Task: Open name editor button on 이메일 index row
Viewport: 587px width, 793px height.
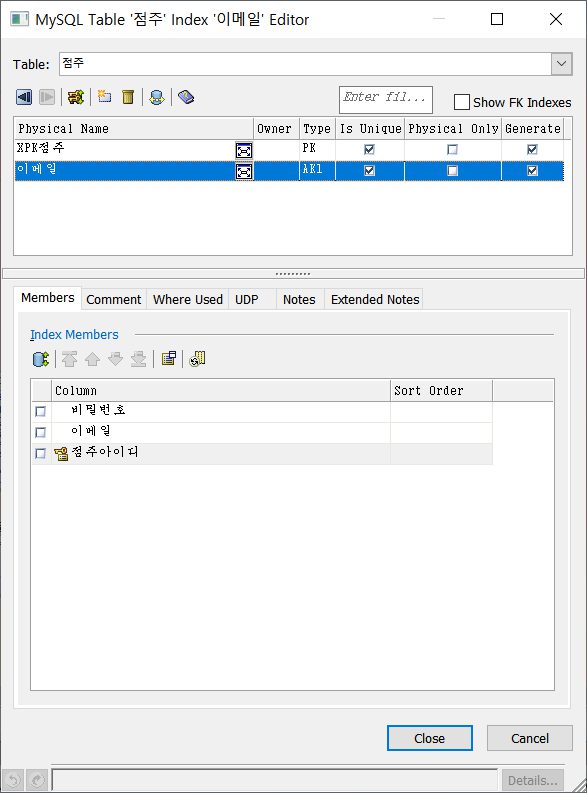Action: 244,171
